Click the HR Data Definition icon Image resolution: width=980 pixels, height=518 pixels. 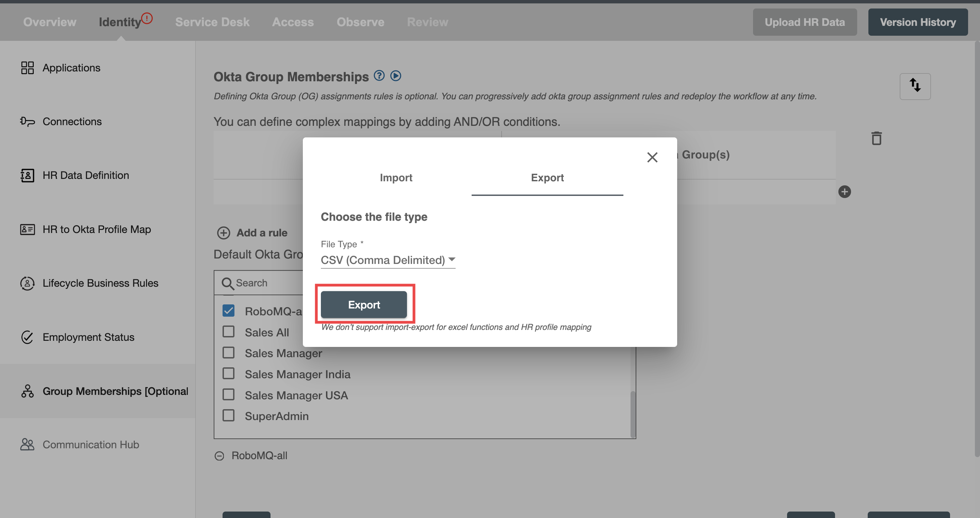(27, 175)
